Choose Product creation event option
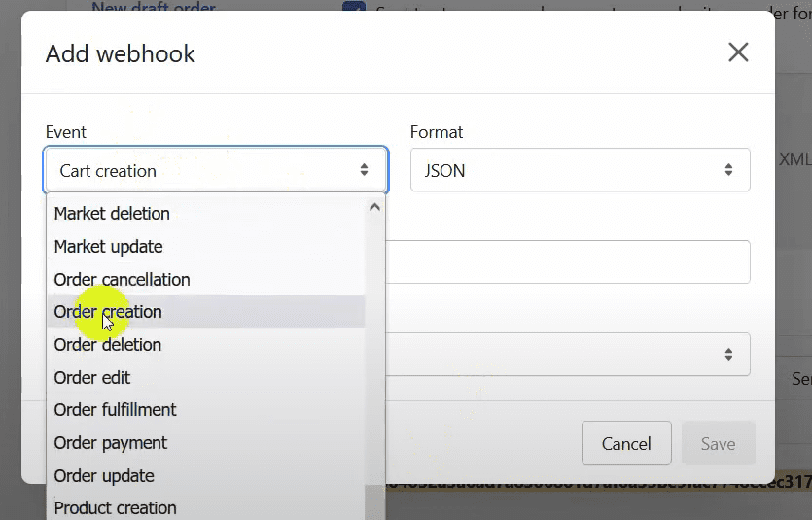This screenshot has height=520, width=812. click(115, 508)
